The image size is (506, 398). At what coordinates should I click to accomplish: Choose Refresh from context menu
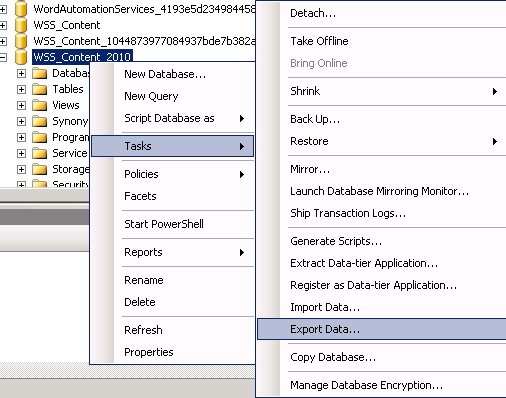click(172, 330)
